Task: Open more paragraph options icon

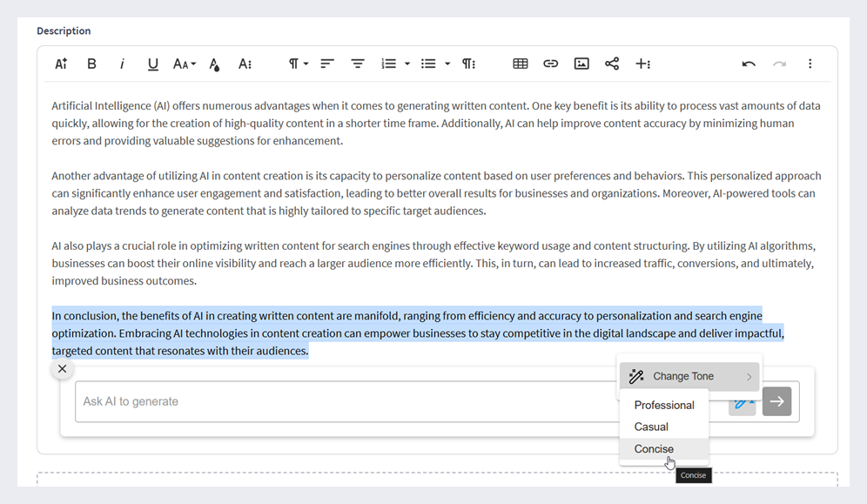Action: [469, 64]
